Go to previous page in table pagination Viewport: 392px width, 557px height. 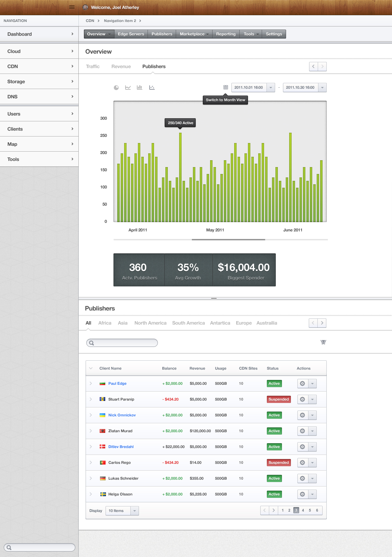pos(264,510)
